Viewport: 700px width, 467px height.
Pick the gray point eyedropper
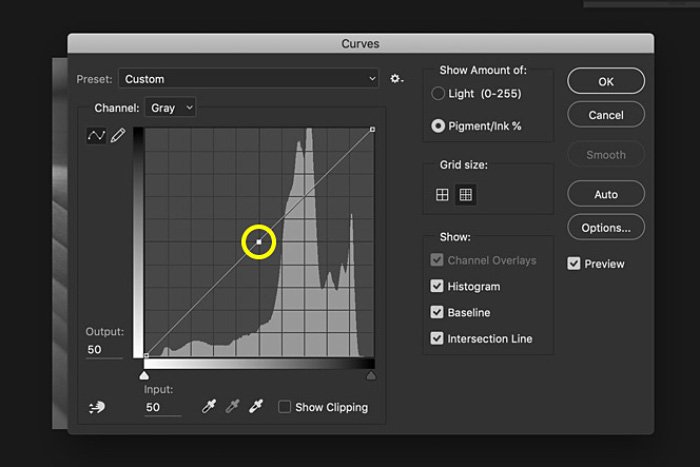click(231, 407)
